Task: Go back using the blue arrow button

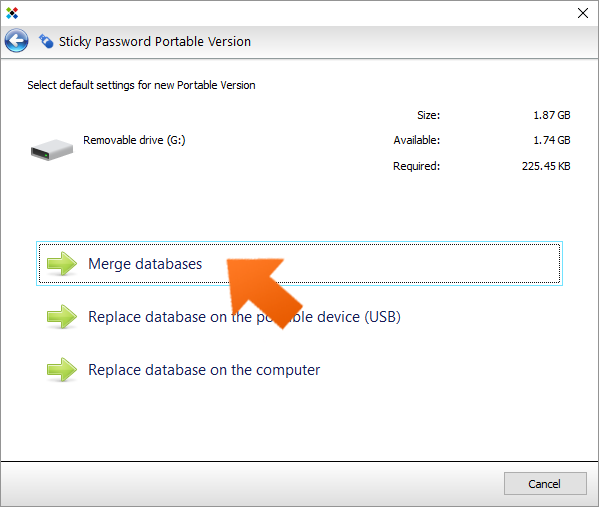Action: click(x=16, y=41)
